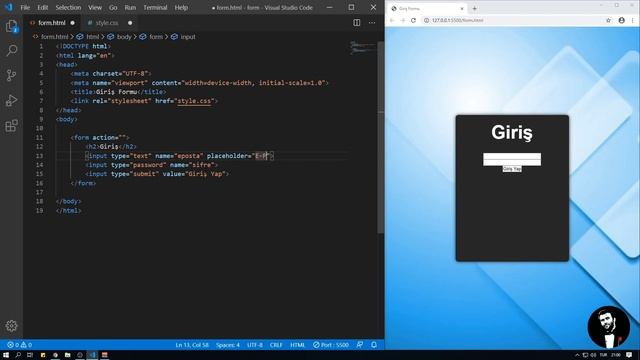Split the editor to the right

point(357,23)
